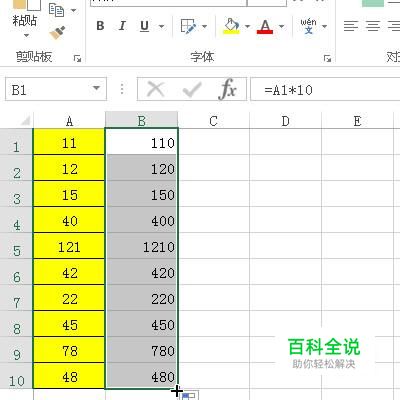Open fill color dropdown arrow

pyautogui.click(x=247, y=26)
